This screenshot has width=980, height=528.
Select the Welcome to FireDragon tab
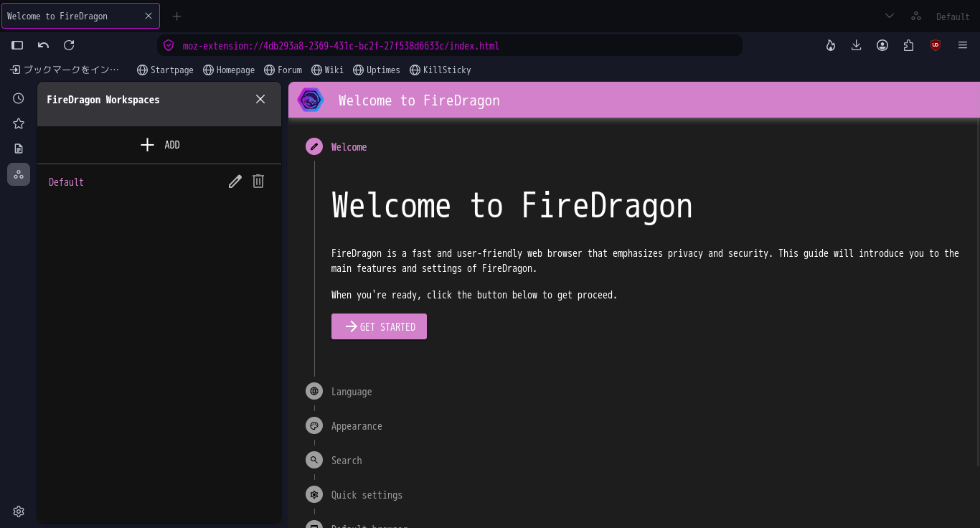80,16
